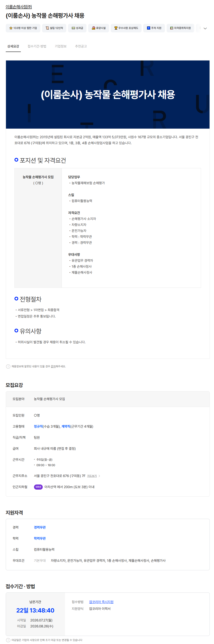Expand the company benefits tag list chevron
The image size is (214, 644).
pyautogui.click(x=205, y=28)
